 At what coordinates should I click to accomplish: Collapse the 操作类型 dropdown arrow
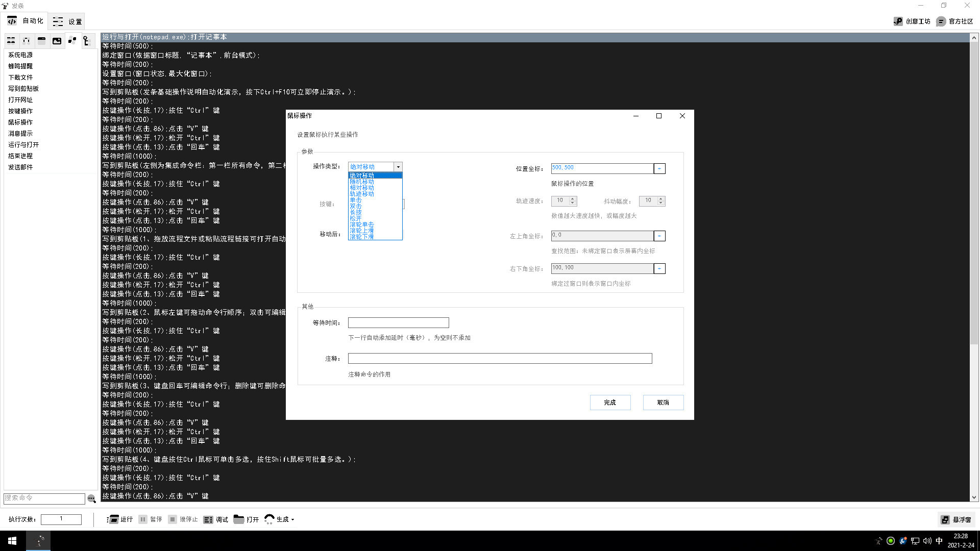(398, 167)
